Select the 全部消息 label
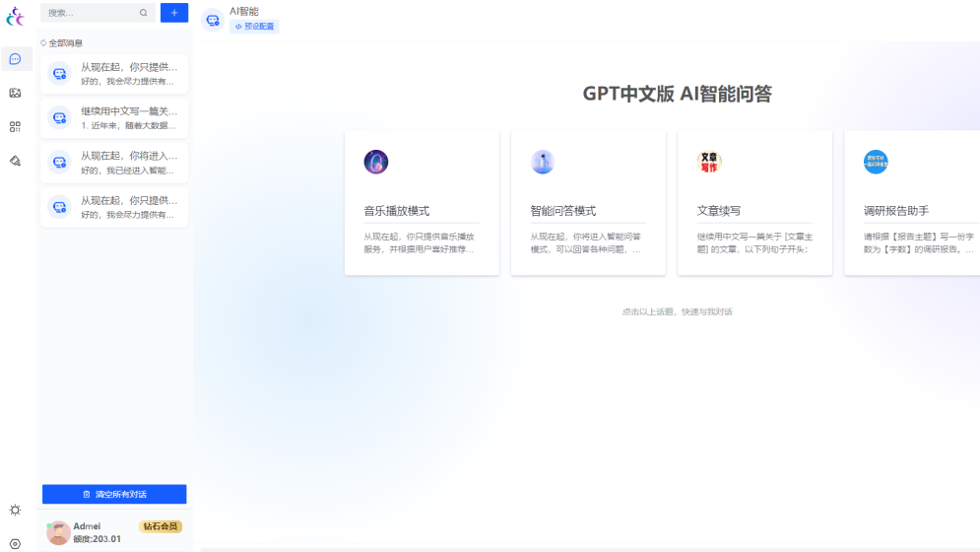 66,43
